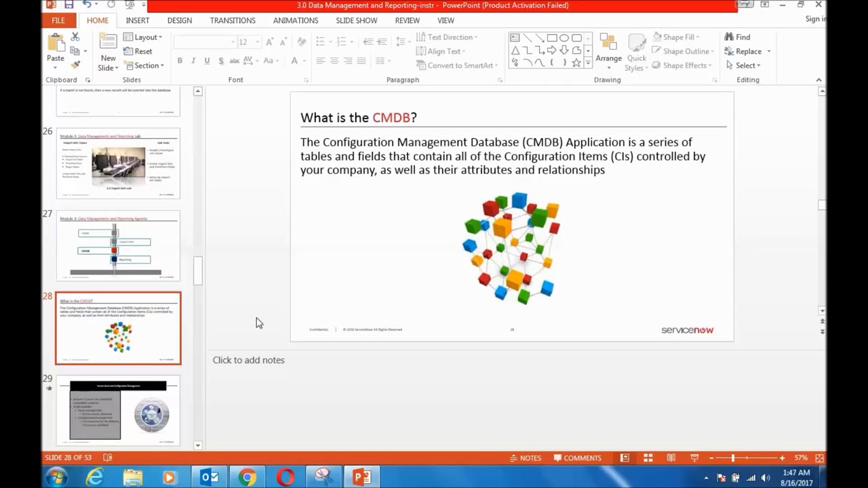Reset the slide layout with the Reset button

[138, 52]
